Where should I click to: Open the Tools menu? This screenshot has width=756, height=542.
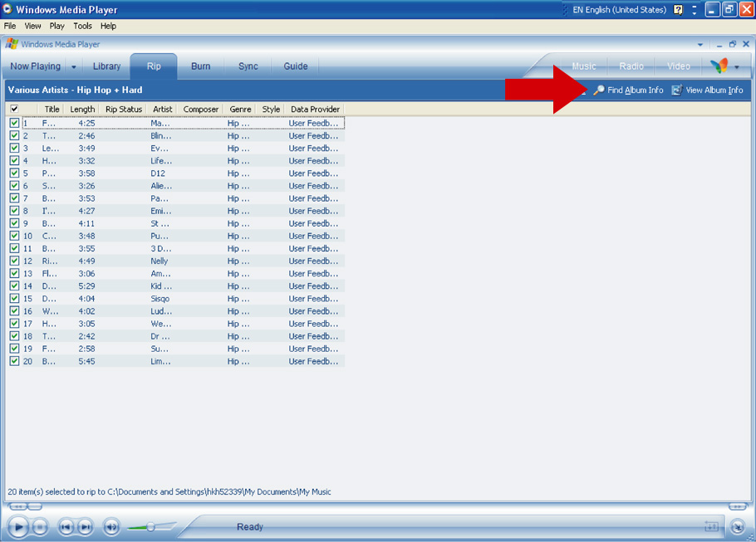[x=82, y=26]
